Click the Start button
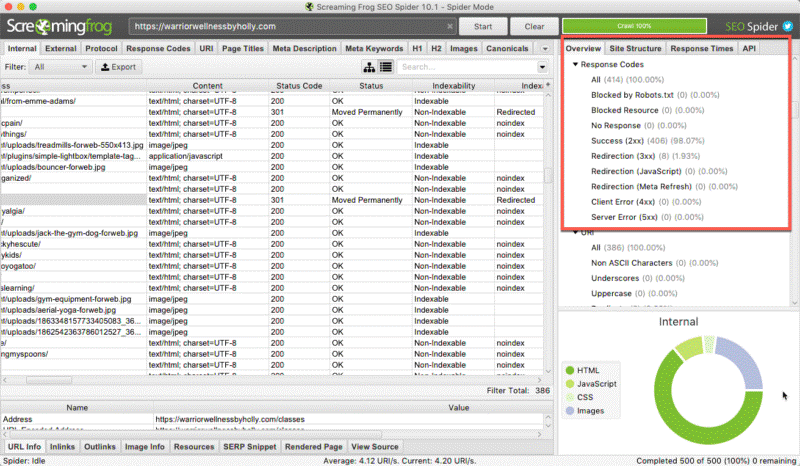Image resolution: width=800 pixels, height=466 pixels. [483, 27]
